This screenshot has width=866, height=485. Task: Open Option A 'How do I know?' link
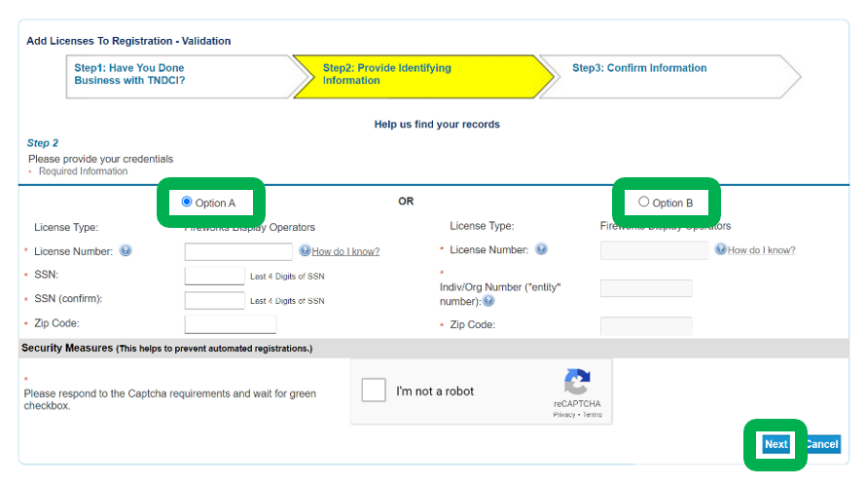(346, 251)
